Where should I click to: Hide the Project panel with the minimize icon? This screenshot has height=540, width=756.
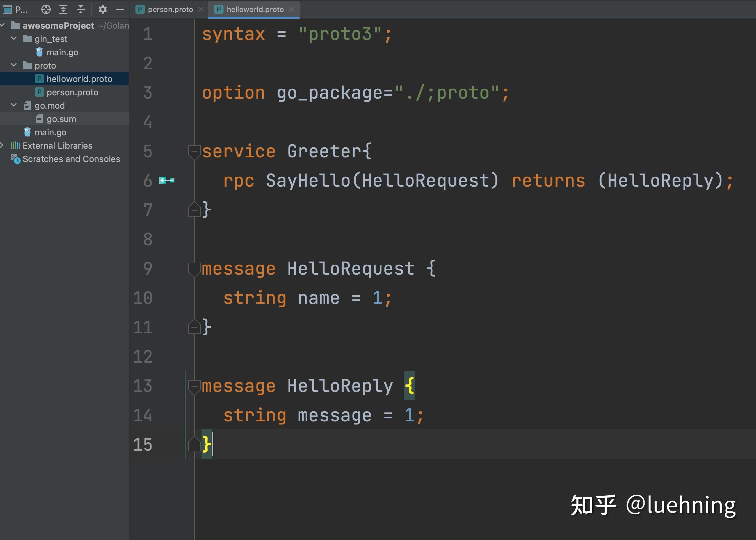coord(120,9)
